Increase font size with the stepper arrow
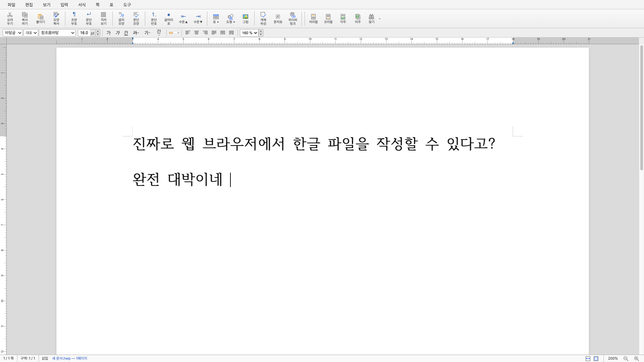The image size is (644, 362). pyautogui.click(x=98, y=31)
